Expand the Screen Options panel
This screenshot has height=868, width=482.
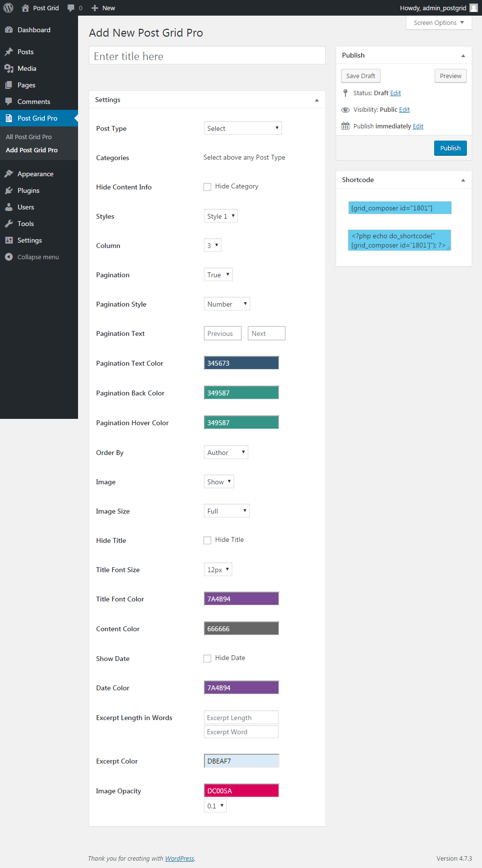(x=439, y=23)
